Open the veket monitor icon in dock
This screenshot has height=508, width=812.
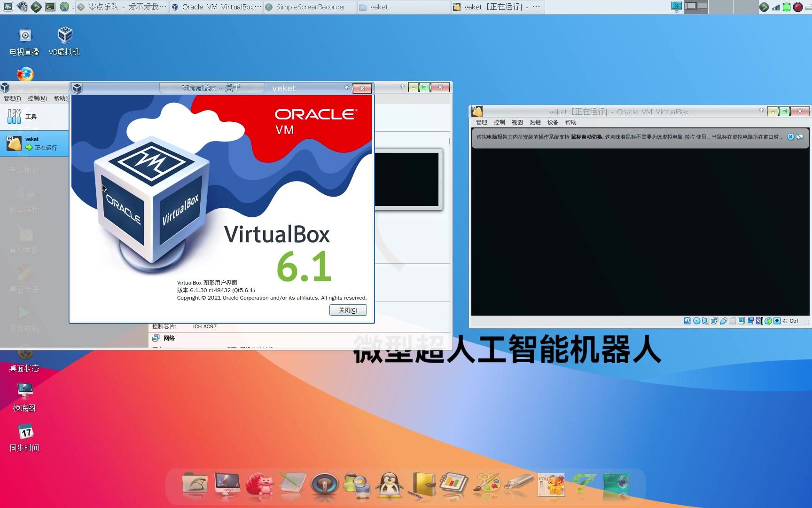click(227, 484)
